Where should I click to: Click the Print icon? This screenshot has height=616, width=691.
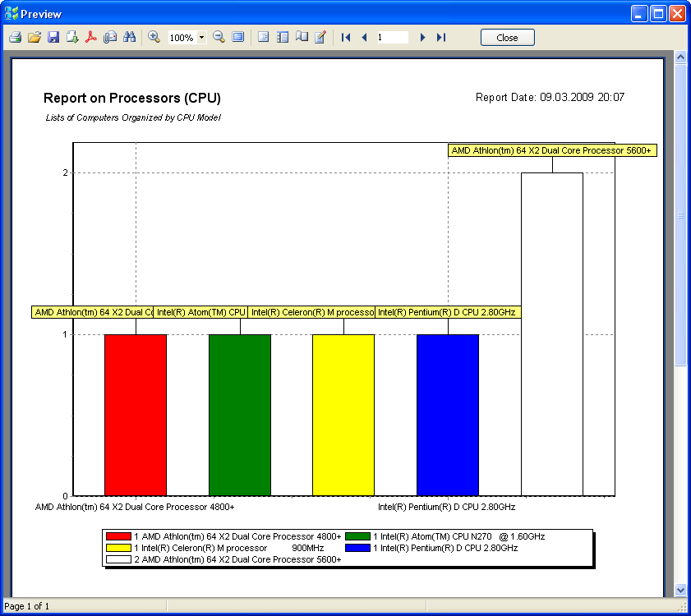16,38
